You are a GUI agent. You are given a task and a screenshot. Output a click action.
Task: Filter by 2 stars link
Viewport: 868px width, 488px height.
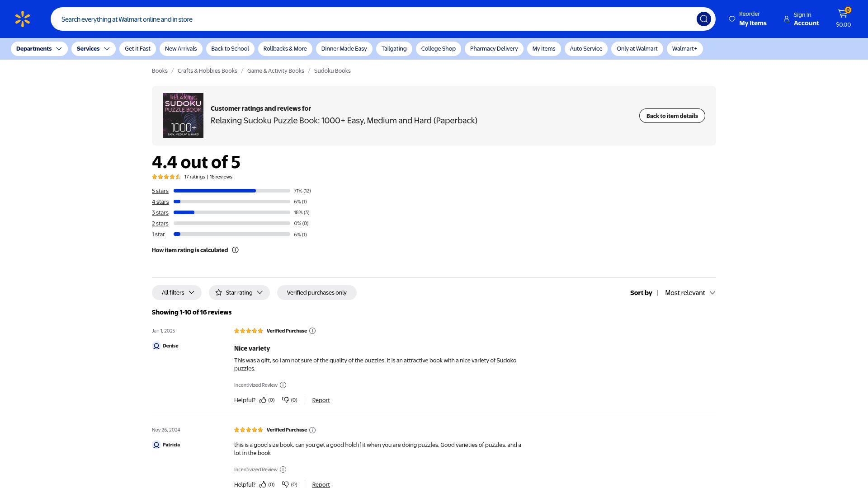[x=160, y=224]
